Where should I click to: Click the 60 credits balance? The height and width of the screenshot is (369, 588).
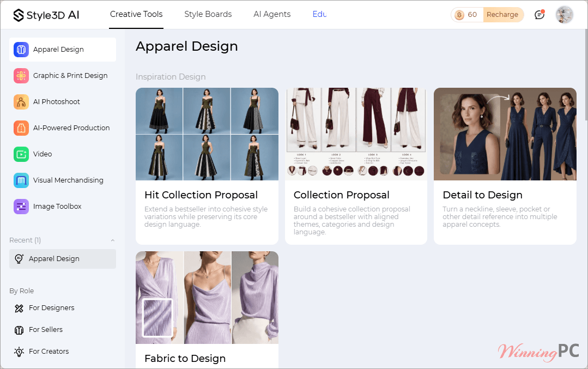(x=472, y=15)
